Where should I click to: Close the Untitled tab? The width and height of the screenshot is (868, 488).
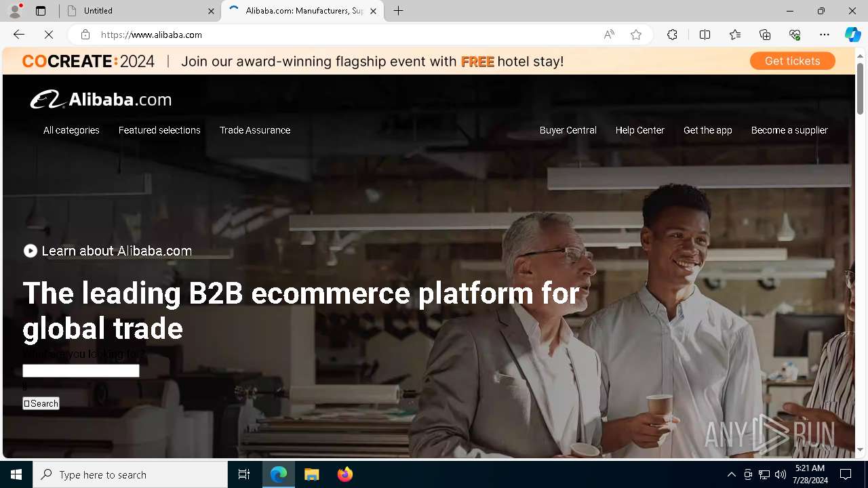pyautogui.click(x=211, y=11)
